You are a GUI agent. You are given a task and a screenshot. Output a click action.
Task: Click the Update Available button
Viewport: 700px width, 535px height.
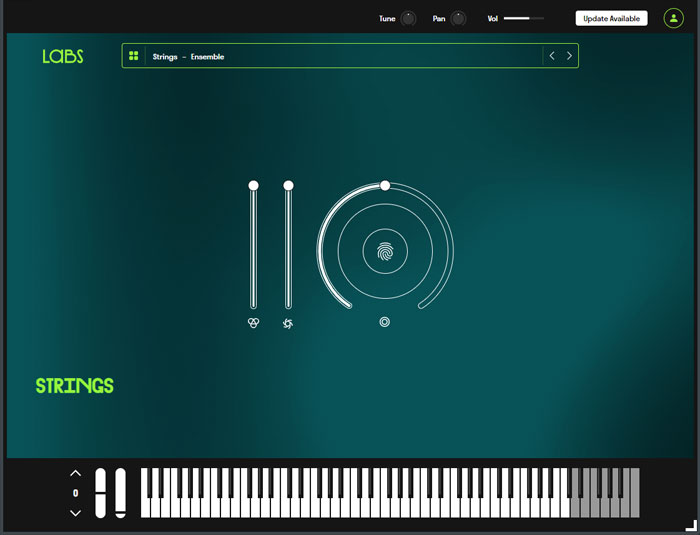tap(611, 18)
